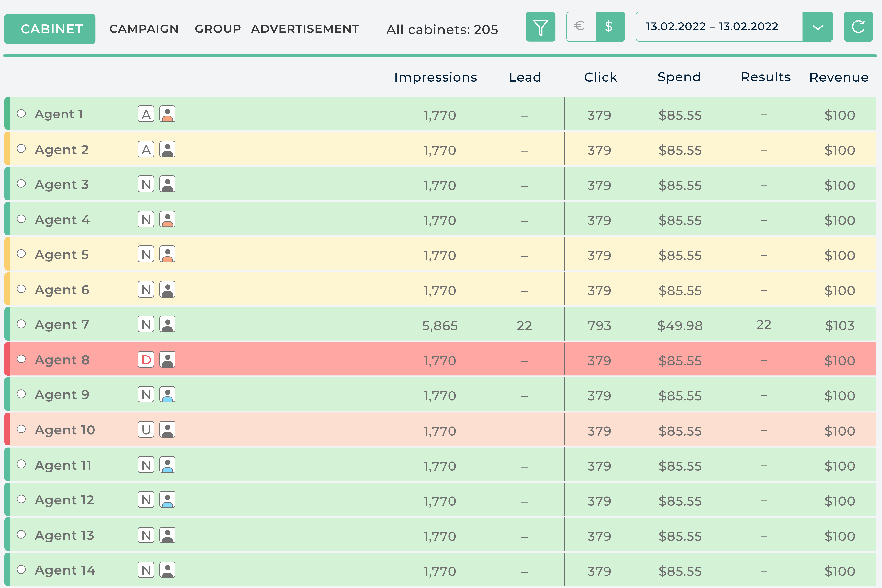Select the Agent 14 radio button
The width and height of the screenshot is (882, 588).
[x=21, y=569]
